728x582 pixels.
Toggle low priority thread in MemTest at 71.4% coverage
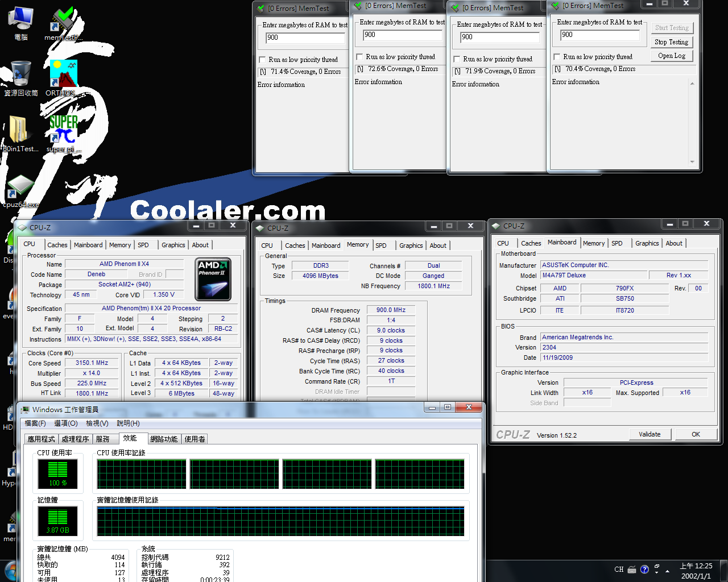coord(262,60)
